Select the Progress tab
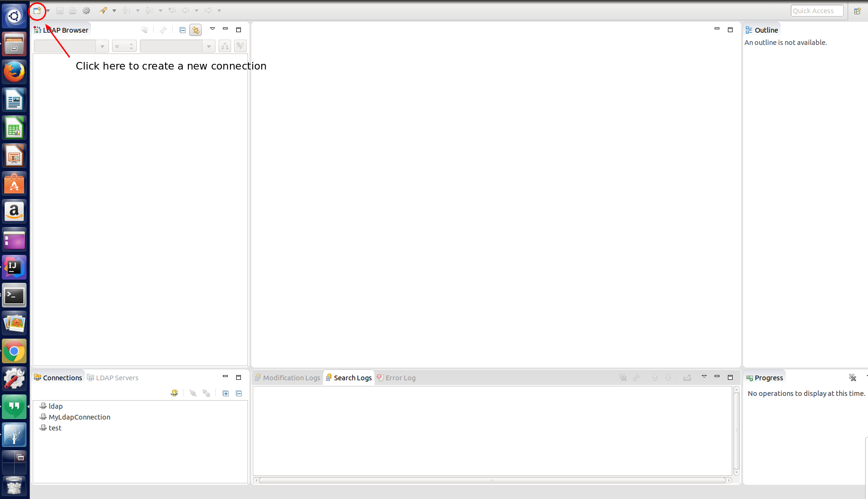The height and width of the screenshot is (499, 868). pyautogui.click(x=765, y=377)
